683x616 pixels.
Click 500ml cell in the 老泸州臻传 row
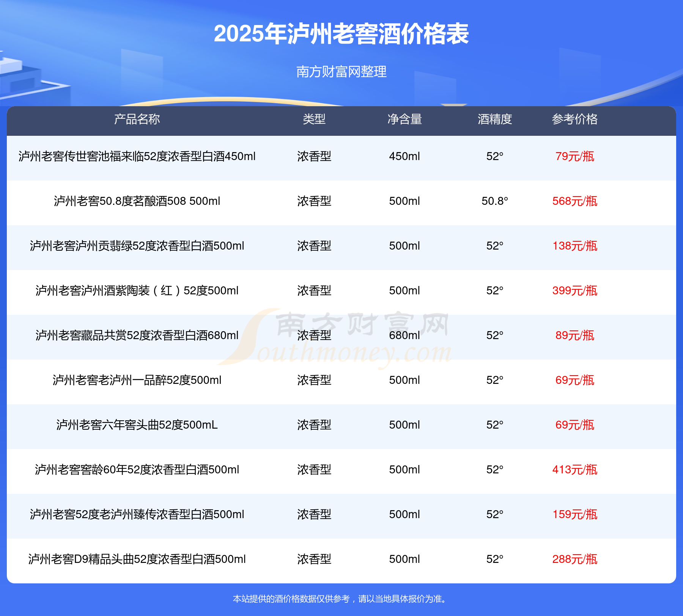click(404, 514)
